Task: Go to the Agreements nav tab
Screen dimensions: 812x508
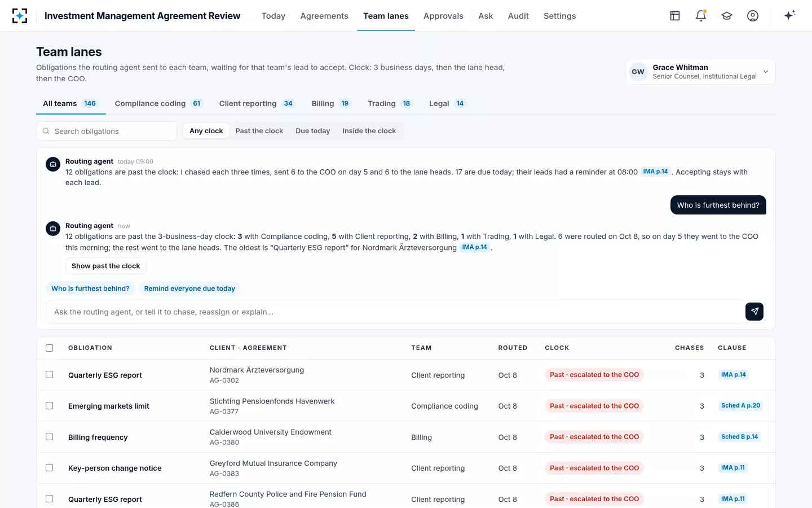Action: click(x=324, y=16)
